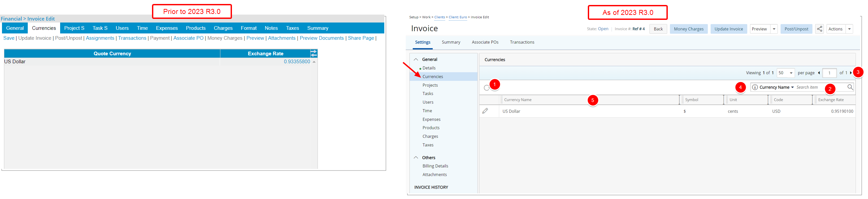
Task: Open the Time tab in blue bar
Action: (x=142, y=28)
